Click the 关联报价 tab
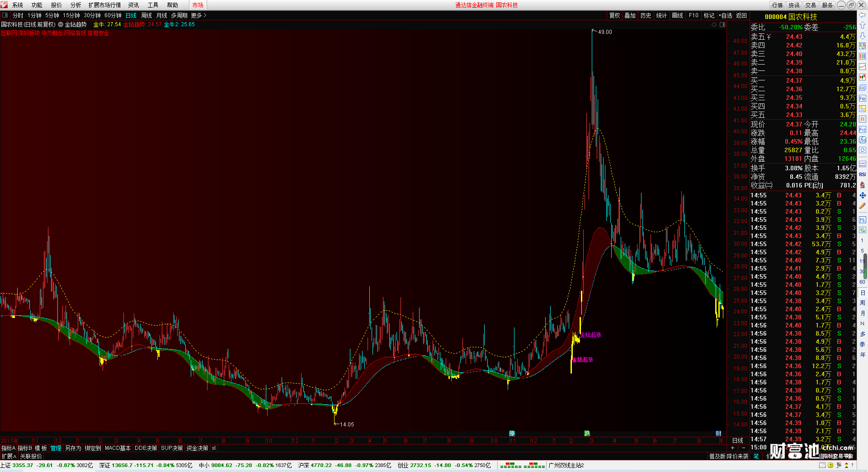Image resolution: width=868 pixels, height=472 pixels. pos(31,456)
